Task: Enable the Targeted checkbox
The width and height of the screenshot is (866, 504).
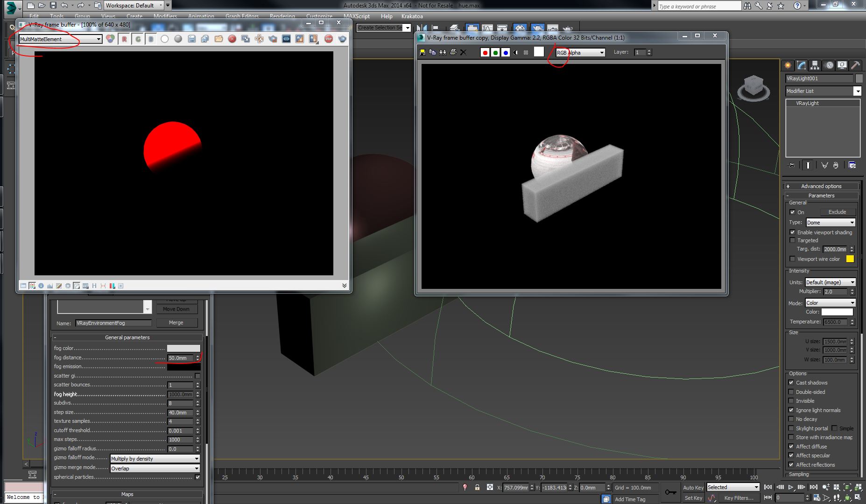Action: [792, 240]
